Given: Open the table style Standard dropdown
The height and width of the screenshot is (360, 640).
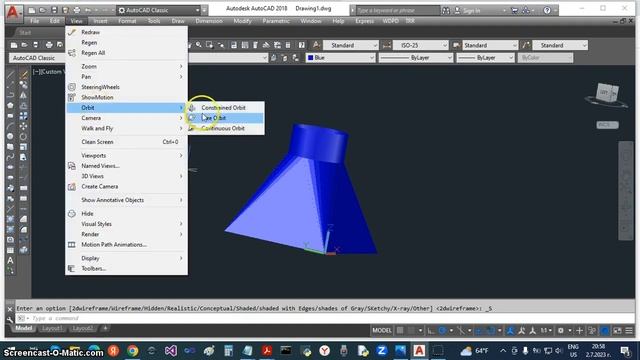Looking at the screenshot, I should click(x=490, y=45).
